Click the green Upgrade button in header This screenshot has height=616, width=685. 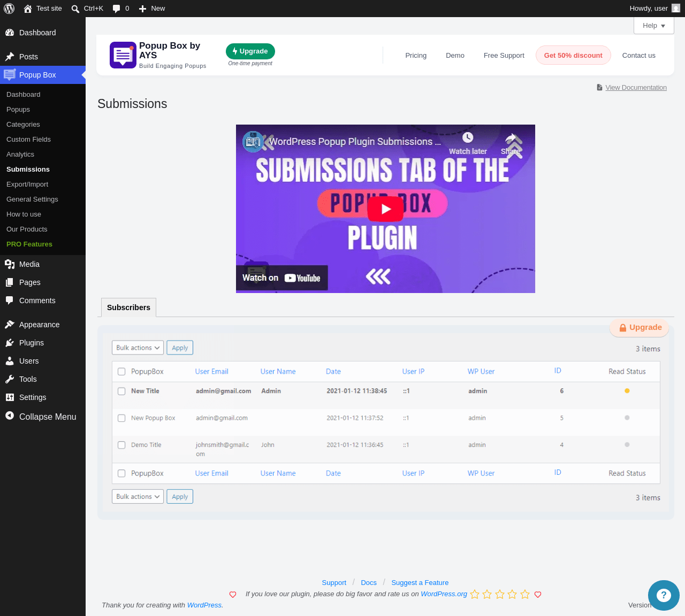point(250,51)
